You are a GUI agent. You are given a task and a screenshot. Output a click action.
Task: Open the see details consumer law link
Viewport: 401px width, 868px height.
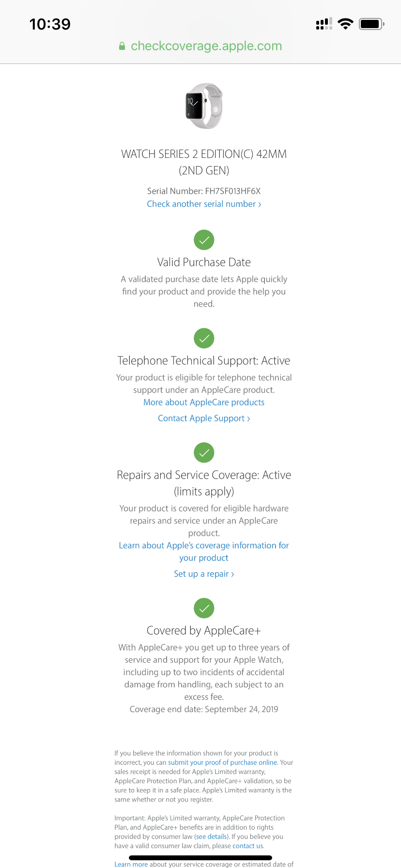[x=211, y=837]
